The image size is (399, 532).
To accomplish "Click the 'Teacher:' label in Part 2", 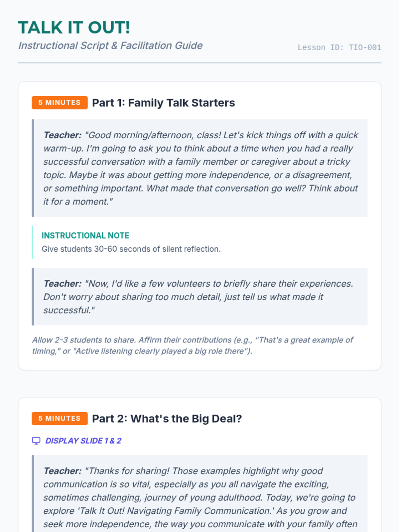I will point(63,471).
